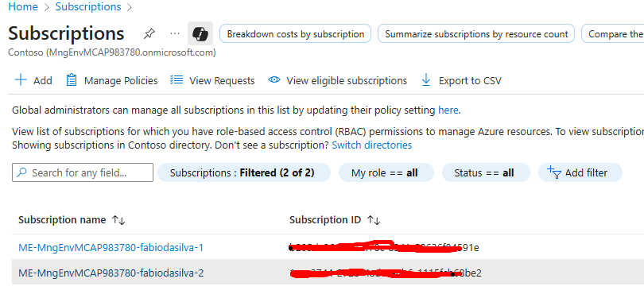The image size is (644, 298).
Task: Click the Export to CSV download icon
Action: (x=426, y=80)
